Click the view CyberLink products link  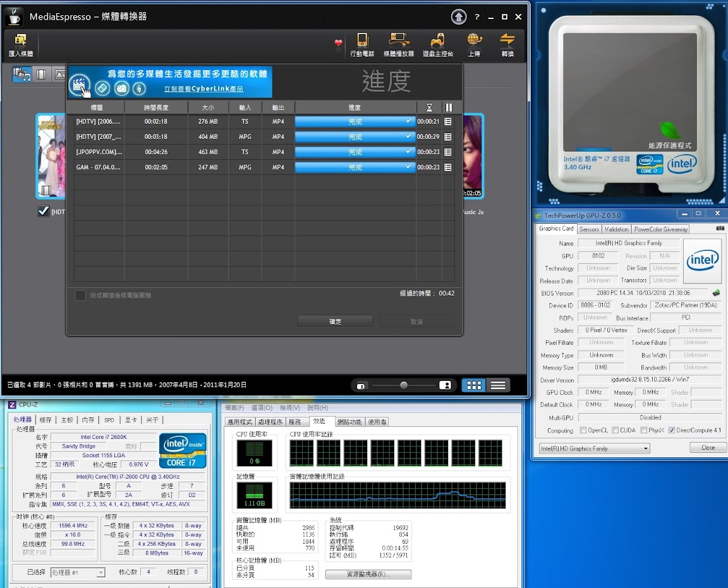coord(203,88)
